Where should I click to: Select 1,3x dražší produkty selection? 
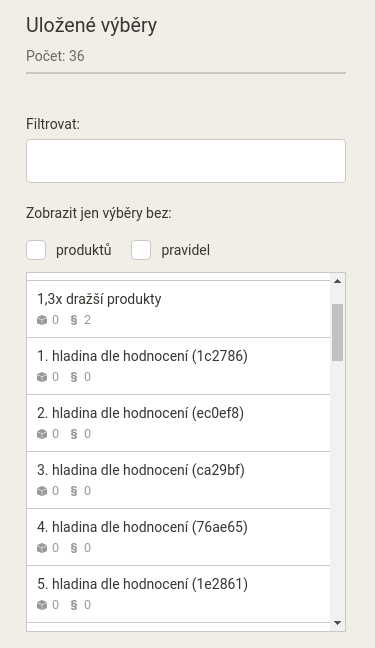[x=179, y=309]
